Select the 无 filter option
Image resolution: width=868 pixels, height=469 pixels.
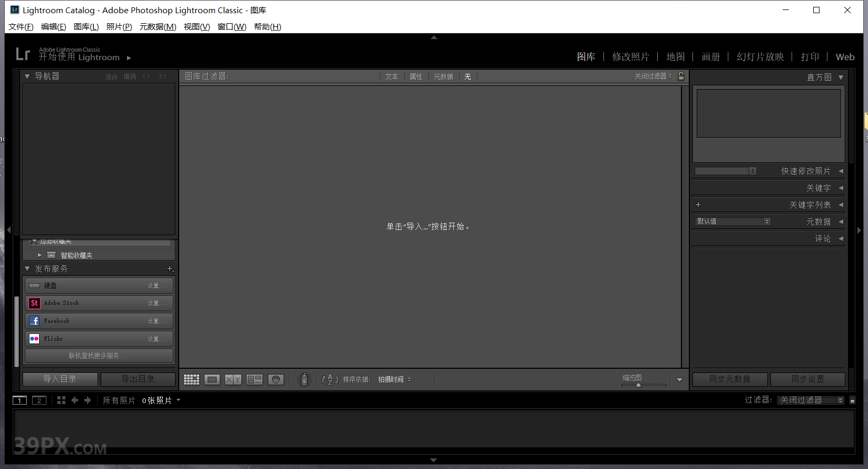click(467, 76)
